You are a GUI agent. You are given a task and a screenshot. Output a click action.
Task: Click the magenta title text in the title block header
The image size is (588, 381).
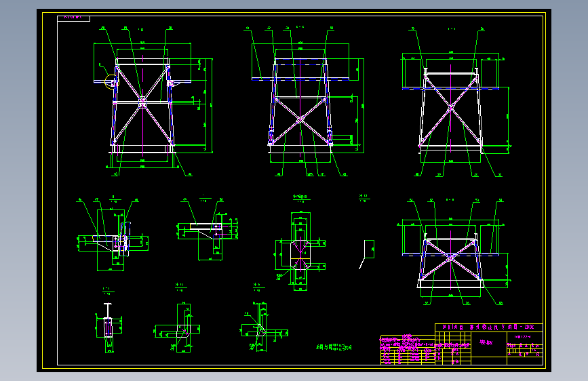[488, 327]
